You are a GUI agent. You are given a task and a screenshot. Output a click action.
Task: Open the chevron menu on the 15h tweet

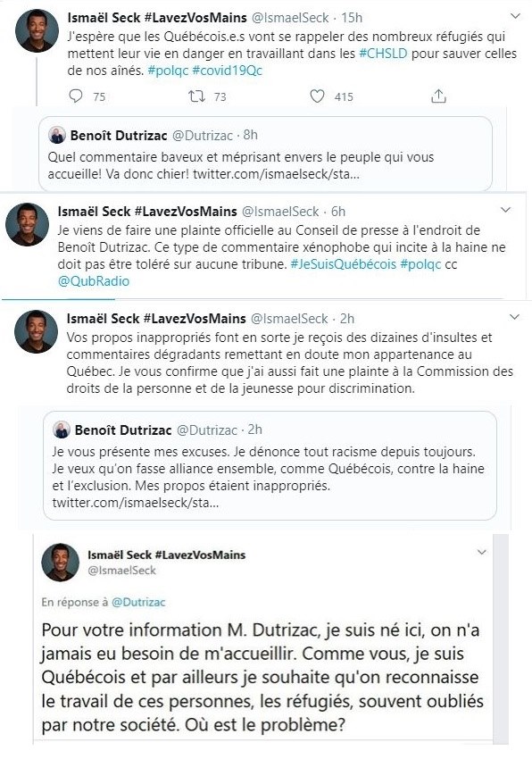coord(516,16)
